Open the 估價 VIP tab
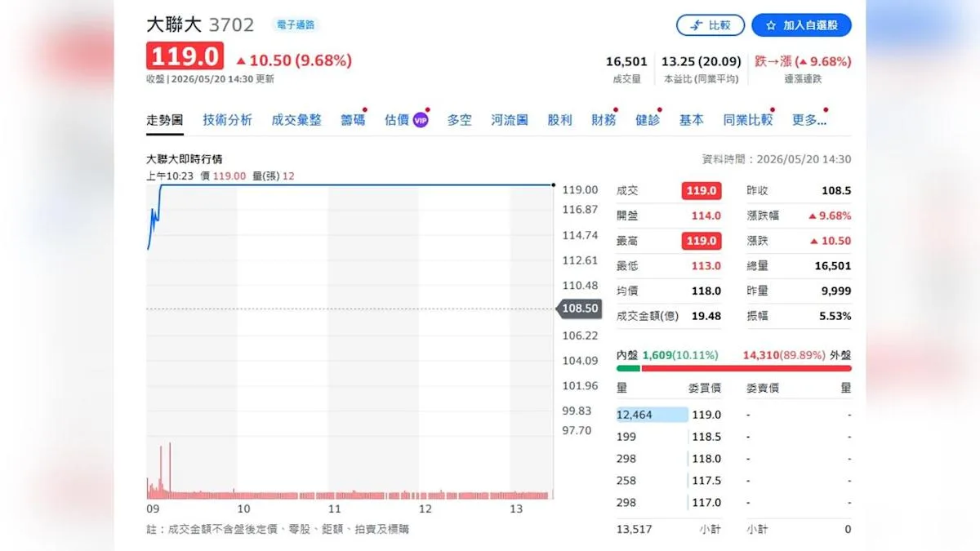Image resolution: width=980 pixels, height=551 pixels. pyautogui.click(x=406, y=120)
